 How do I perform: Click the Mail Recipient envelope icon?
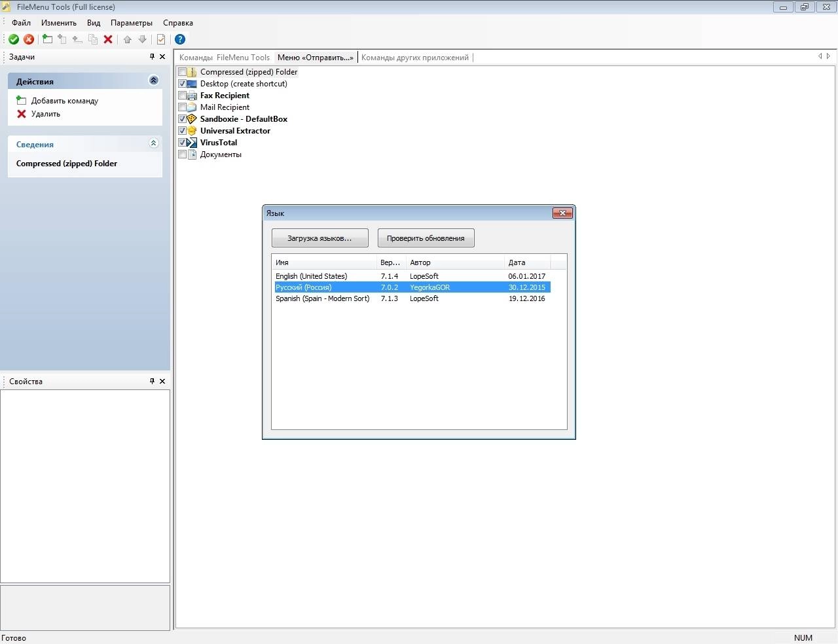click(x=192, y=107)
